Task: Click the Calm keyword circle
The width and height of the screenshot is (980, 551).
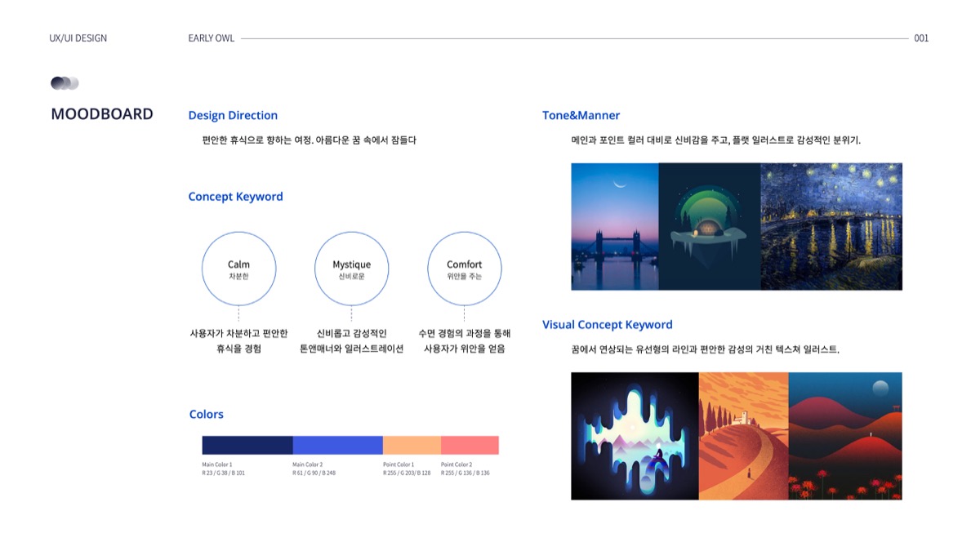Action: 238,269
